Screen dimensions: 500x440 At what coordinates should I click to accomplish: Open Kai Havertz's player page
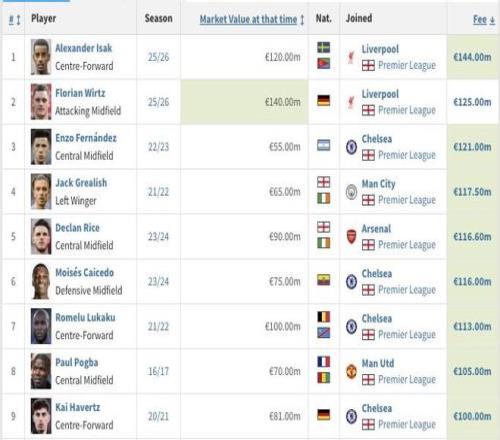78,407
